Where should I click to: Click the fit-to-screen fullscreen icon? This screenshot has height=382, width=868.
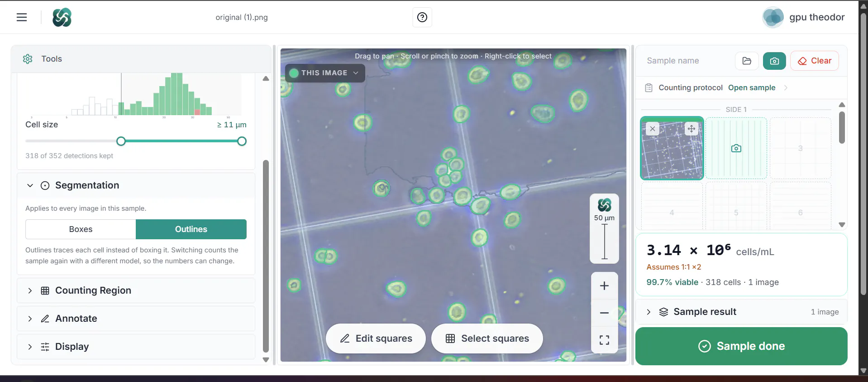pyautogui.click(x=604, y=340)
